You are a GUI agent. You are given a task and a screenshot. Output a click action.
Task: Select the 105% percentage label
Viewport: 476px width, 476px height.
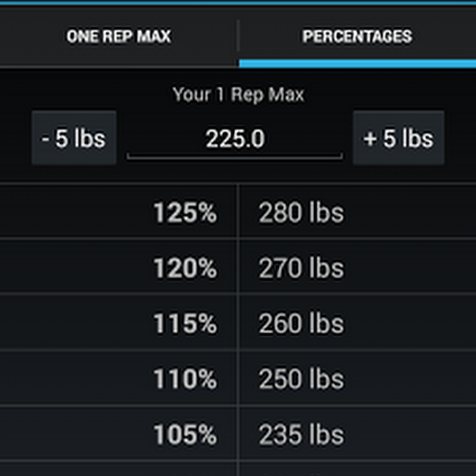pos(185,435)
